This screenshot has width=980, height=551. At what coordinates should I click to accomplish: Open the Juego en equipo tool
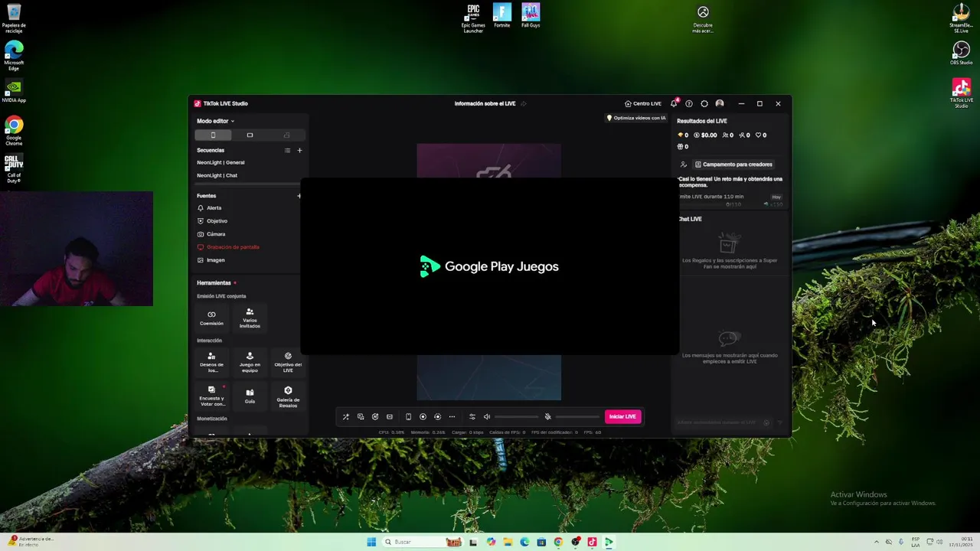pos(250,362)
